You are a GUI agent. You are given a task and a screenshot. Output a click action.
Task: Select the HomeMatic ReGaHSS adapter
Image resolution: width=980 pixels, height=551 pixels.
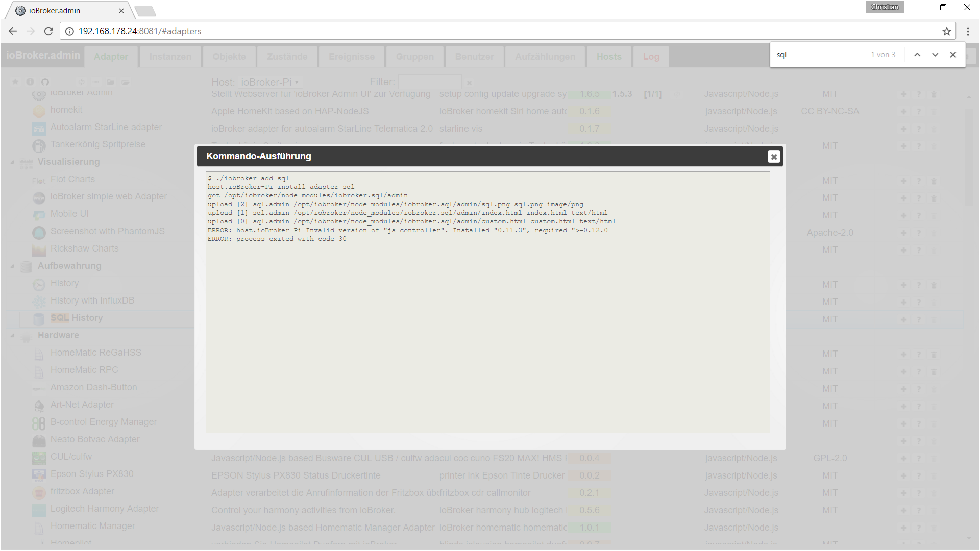click(95, 353)
